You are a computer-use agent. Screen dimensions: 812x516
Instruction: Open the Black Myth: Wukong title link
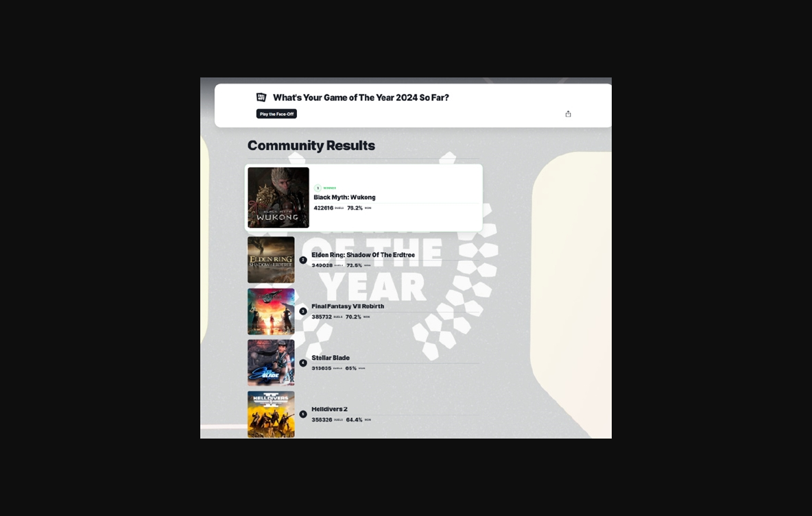[344, 197]
